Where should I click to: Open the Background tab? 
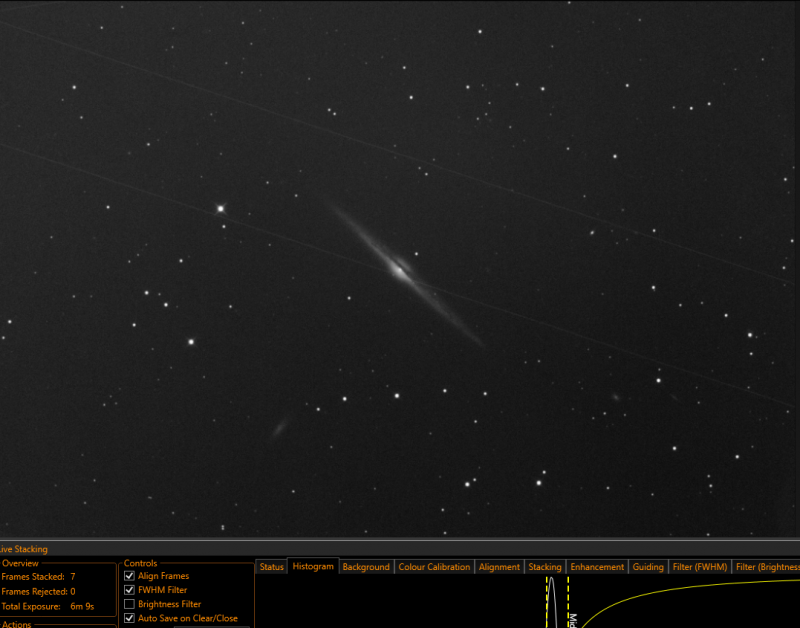[366, 567]
